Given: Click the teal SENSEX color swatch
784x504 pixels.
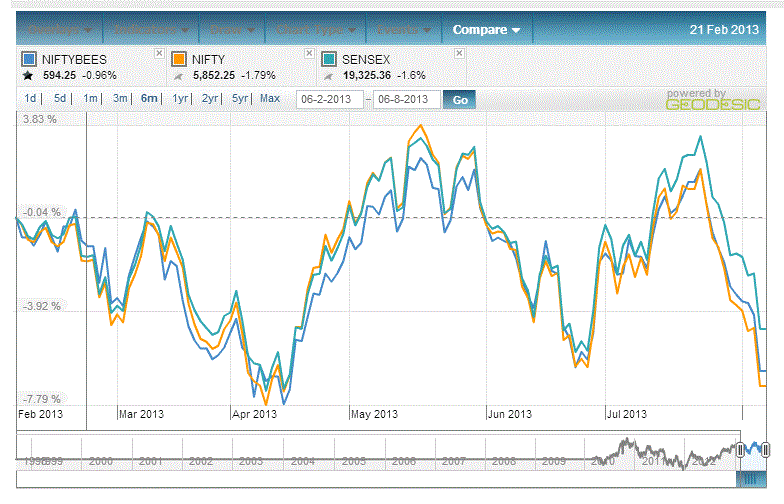Looking at the screenshot, I should tap(329, 59).
